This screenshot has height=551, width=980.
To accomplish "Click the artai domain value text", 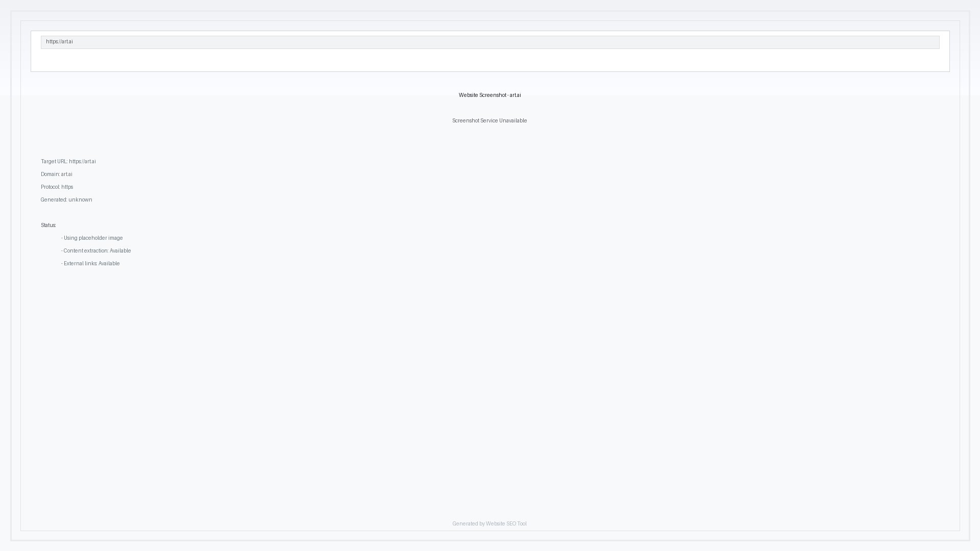I will [x=67, y=174].
